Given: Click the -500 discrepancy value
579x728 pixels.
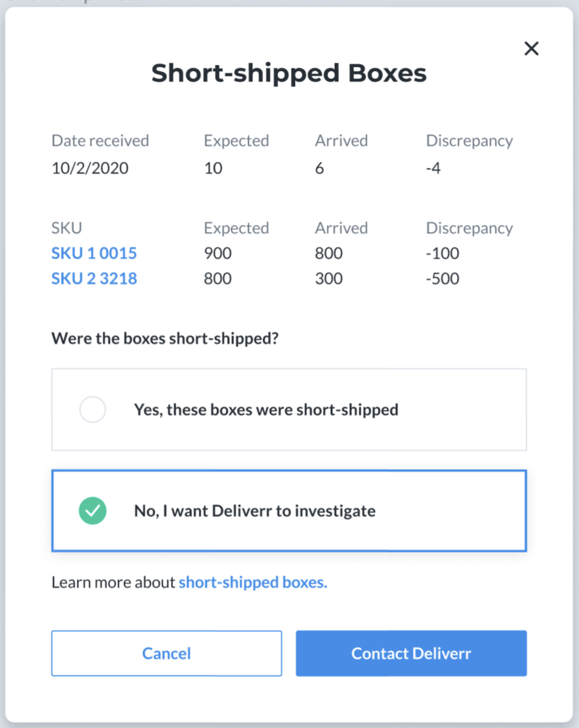Looking at the screenshot, I should coord(443,279).
